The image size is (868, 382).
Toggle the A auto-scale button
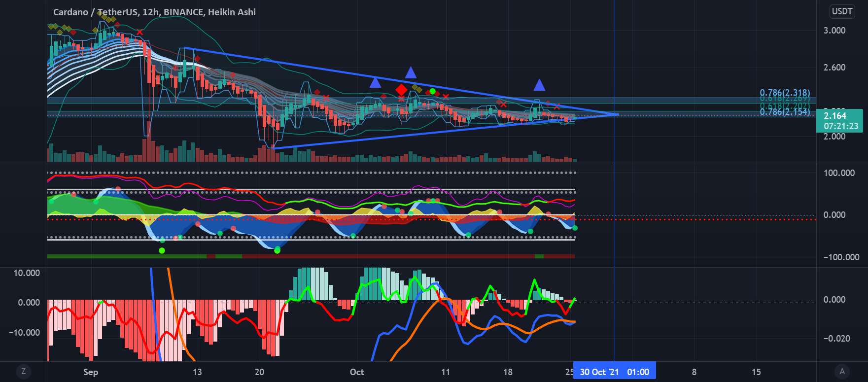pyautogui.click(x=842, y=371)
